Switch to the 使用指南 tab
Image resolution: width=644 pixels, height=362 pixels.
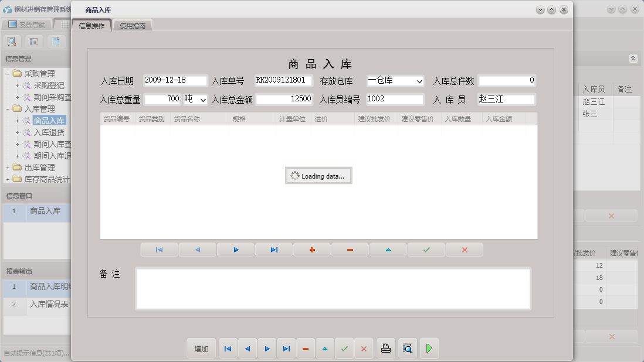point(133,26)
